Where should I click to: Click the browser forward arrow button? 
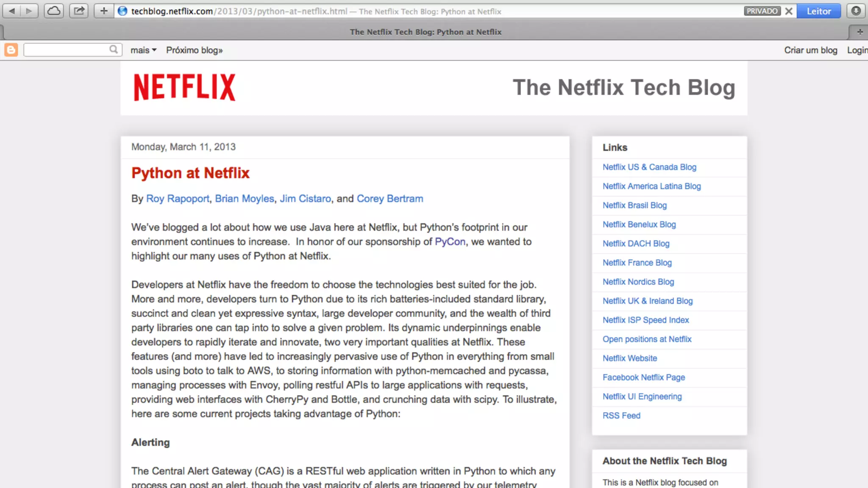29,11
